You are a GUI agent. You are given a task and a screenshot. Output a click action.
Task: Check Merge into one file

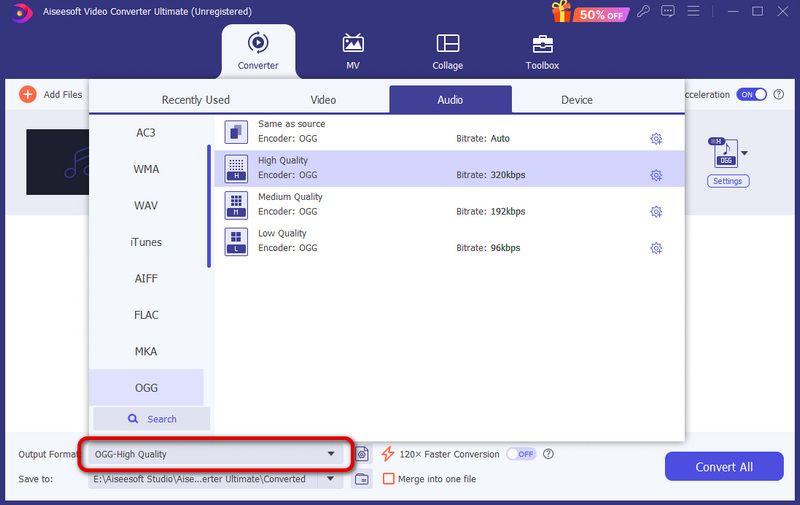[x=389, y=479]
